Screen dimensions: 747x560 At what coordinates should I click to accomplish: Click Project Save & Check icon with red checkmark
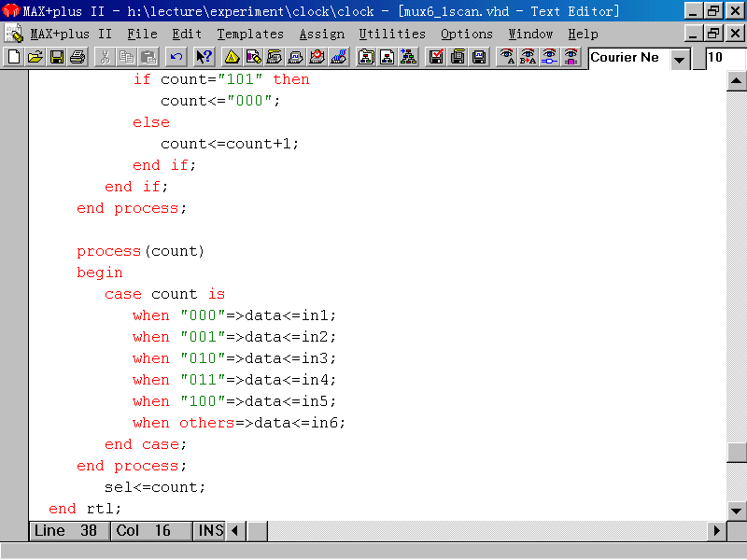(x=436, y=58)
